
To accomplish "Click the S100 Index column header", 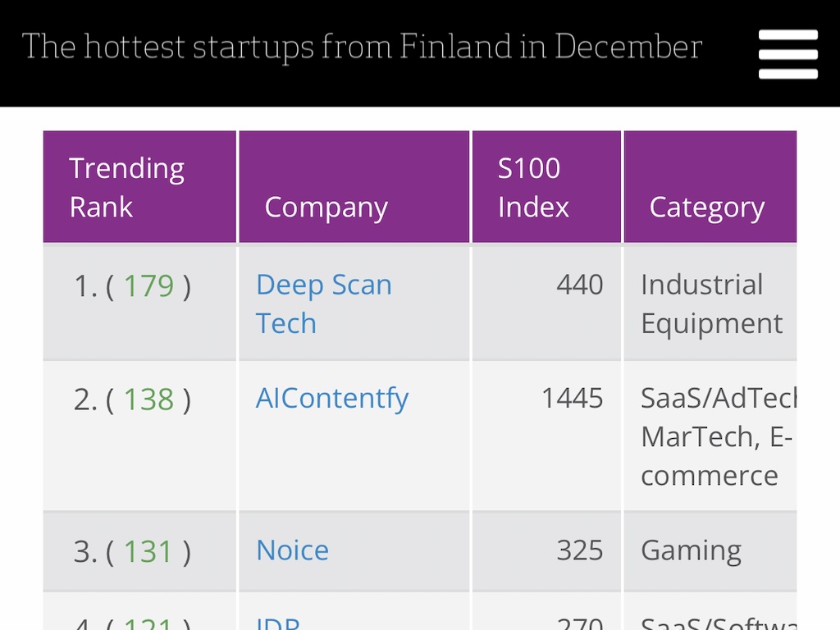I will [533, 187].
